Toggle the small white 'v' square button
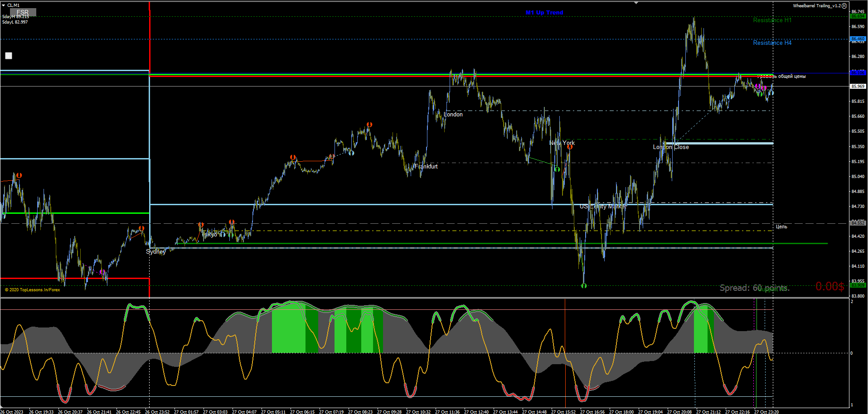Image resolution: width=868 pixels, height=414 pixels. [9, 56]
